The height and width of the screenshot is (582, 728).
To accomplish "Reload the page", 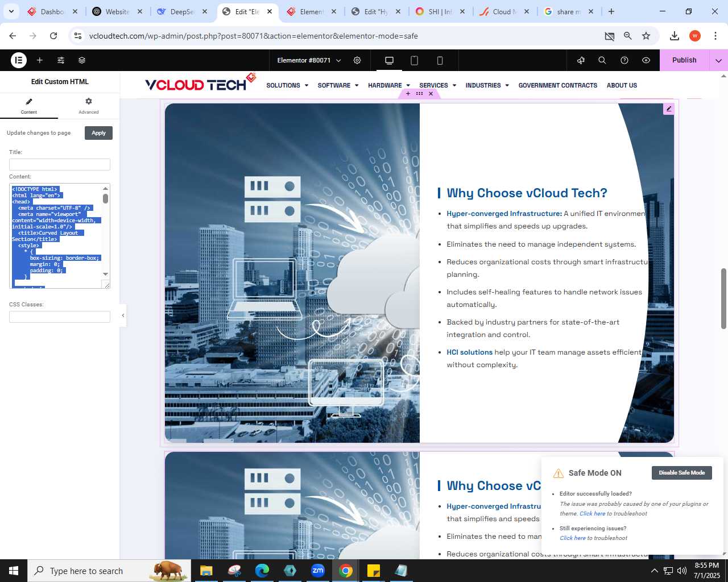I will pyautogui.click(x=53, y=36).
